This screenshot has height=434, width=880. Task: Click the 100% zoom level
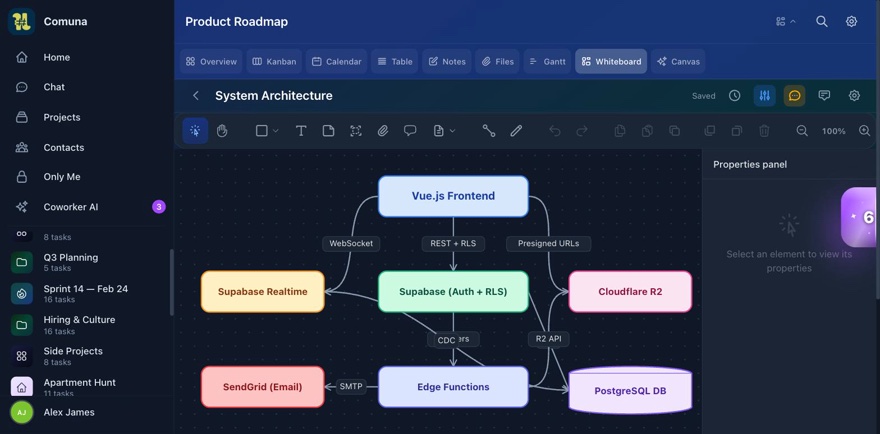coord(833,131)
